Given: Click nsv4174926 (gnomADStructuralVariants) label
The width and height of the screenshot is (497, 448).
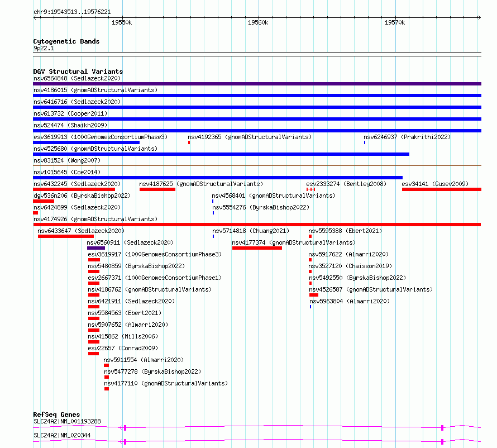Looking at the screenshot, I should click(x=95, y=219).
